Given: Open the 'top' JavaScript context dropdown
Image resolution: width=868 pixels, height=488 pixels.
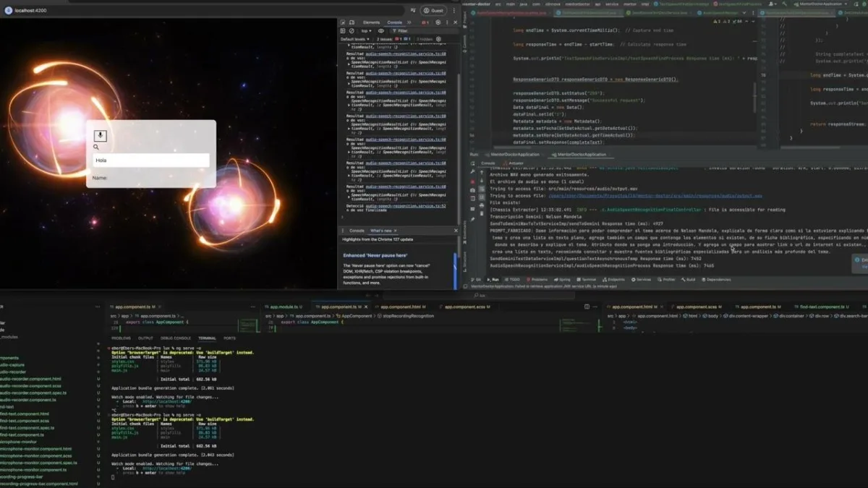Looking at the screenshot, I should pyautogui.click(x=367, y=31).
